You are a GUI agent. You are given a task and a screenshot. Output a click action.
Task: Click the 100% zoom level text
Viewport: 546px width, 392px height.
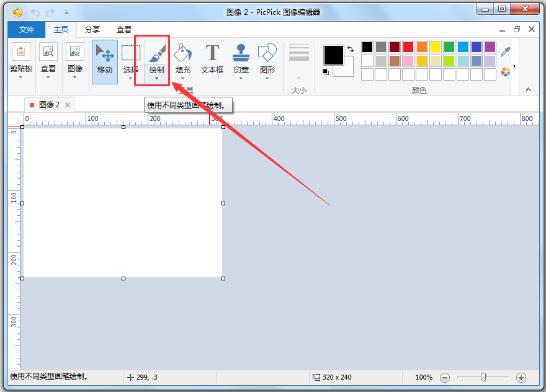[x=424, y=377]
